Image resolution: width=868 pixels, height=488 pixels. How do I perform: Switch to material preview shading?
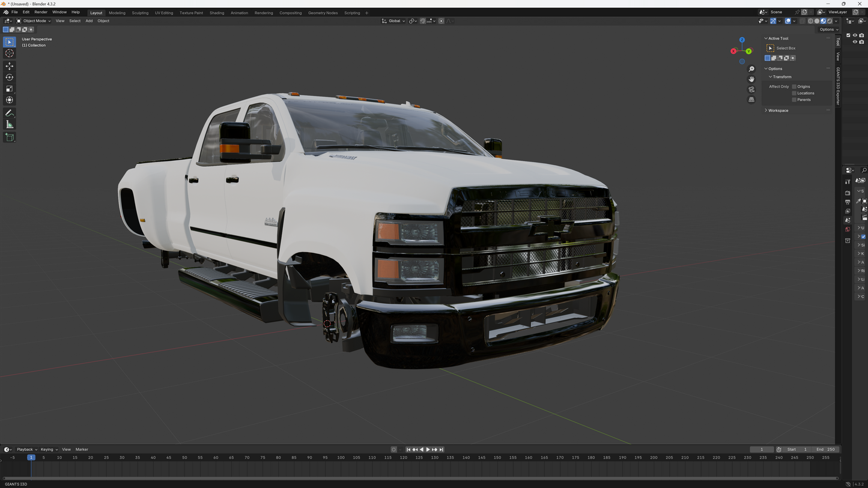[824, 21]
